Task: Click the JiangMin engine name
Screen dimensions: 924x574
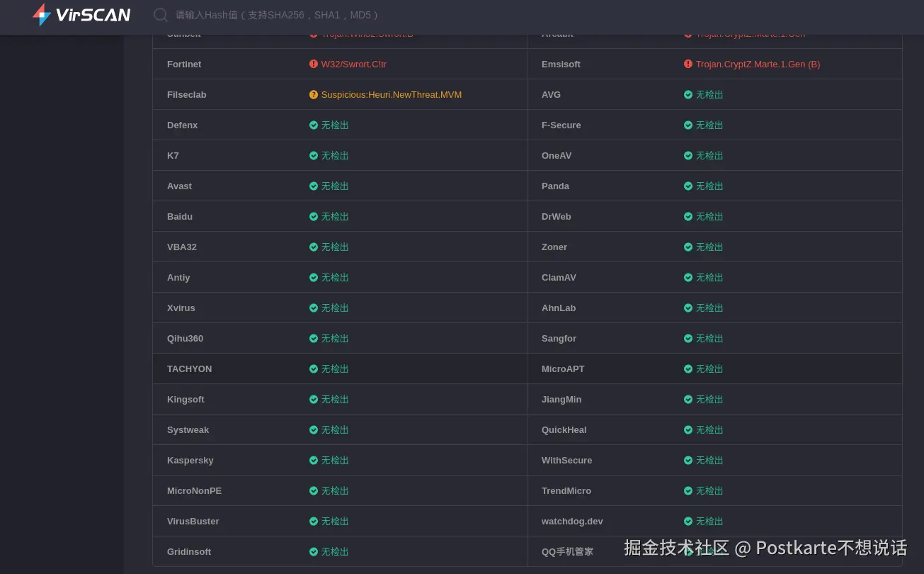Action: (x=561, y=399)
